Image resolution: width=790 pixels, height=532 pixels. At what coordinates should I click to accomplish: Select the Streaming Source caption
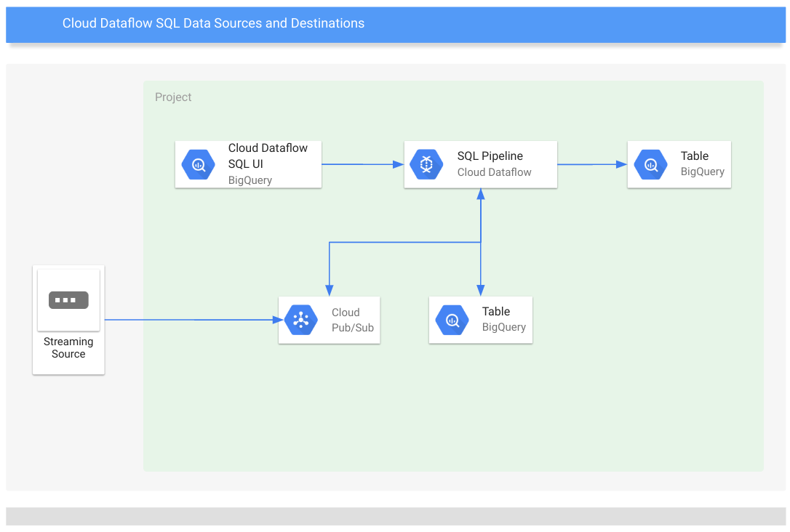coord(68,348)
